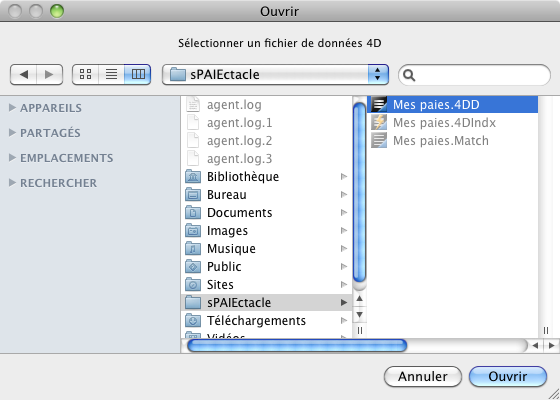Click the Annuler button
The width and height of the screenshot is (560, 400).
pyautogui.click(x=423, y=376)
